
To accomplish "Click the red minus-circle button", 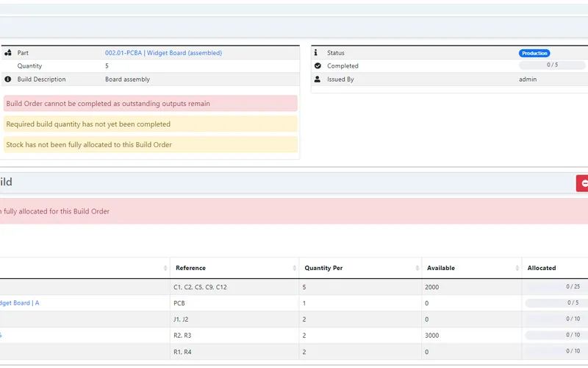I will pos(584,183).
